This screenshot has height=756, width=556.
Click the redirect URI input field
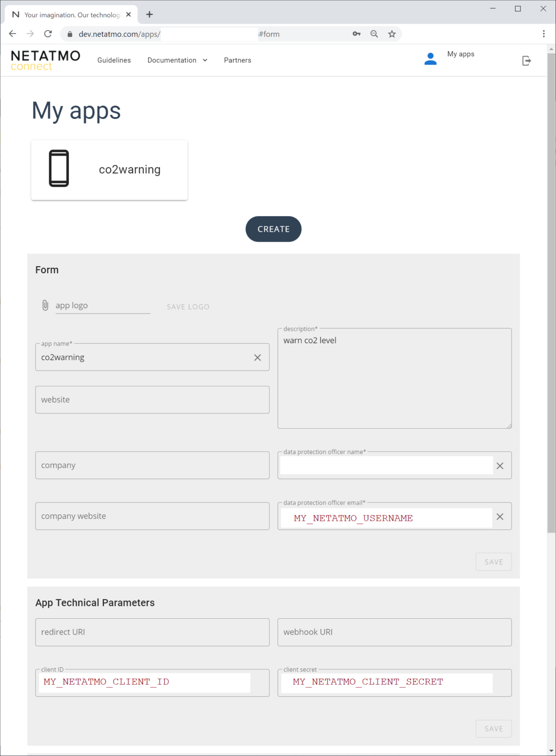152,632
